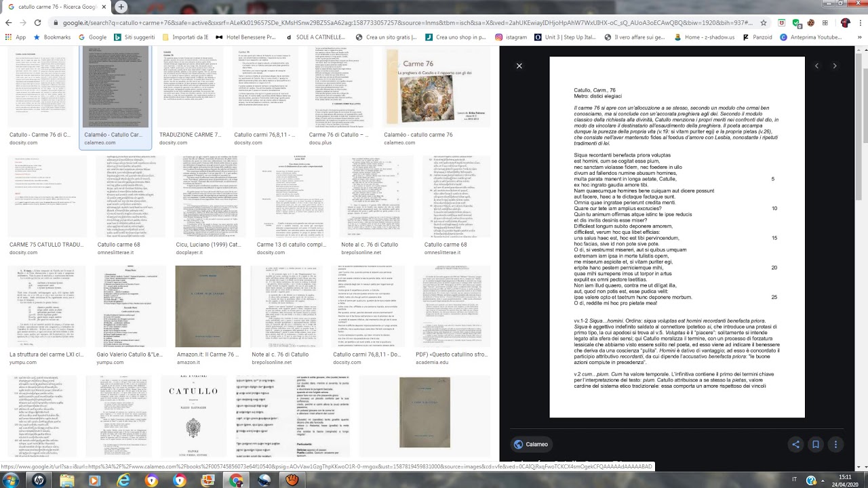
Task: Open the 'Home - z-shadow.us' bookmark
Action: click(x=704, y=37)
